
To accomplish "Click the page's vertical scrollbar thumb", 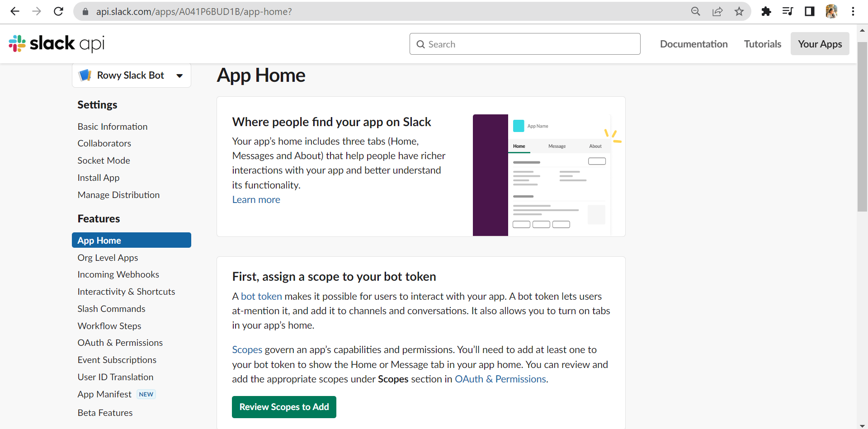I will pos(862,127).
